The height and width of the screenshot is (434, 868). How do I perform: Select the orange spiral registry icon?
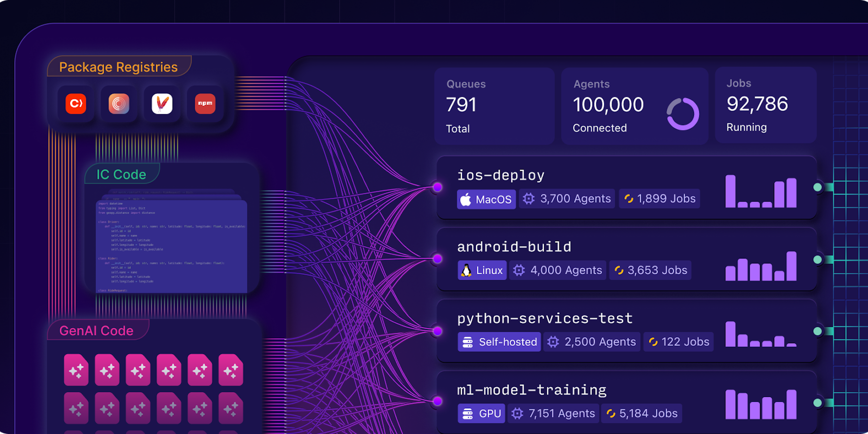pyautogui.click(x=119, y=104)
